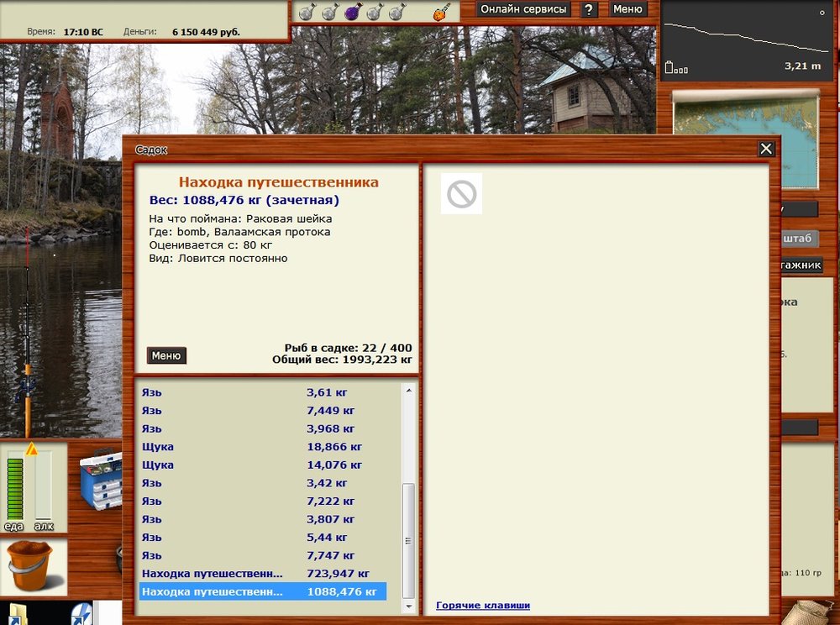Select the Щука weighing 18,866 кг
The width and height of the screenshot is (840, 625).
(252, 446)
